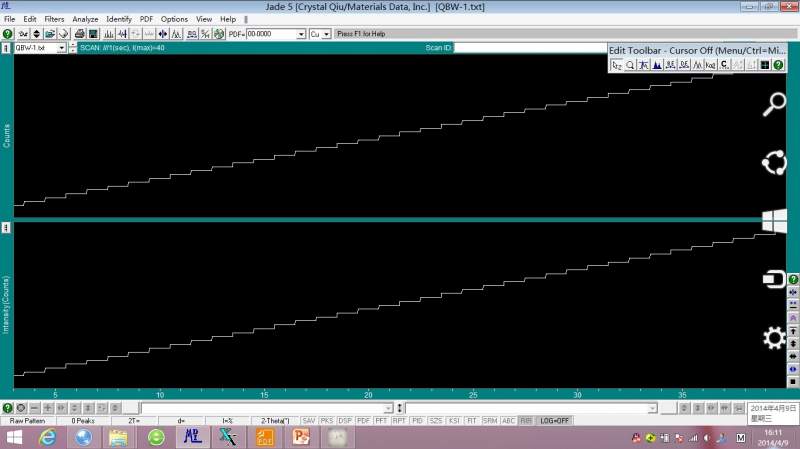Click the Raw Pattern status field
The height and width of the screenshot is (449, 800).
(28, 421)
